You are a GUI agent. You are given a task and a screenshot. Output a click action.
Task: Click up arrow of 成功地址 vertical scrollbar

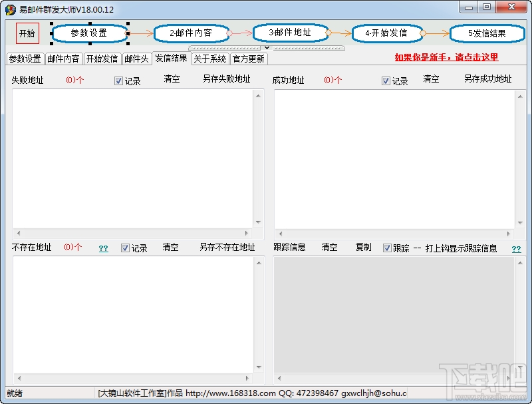click(520, 97)
